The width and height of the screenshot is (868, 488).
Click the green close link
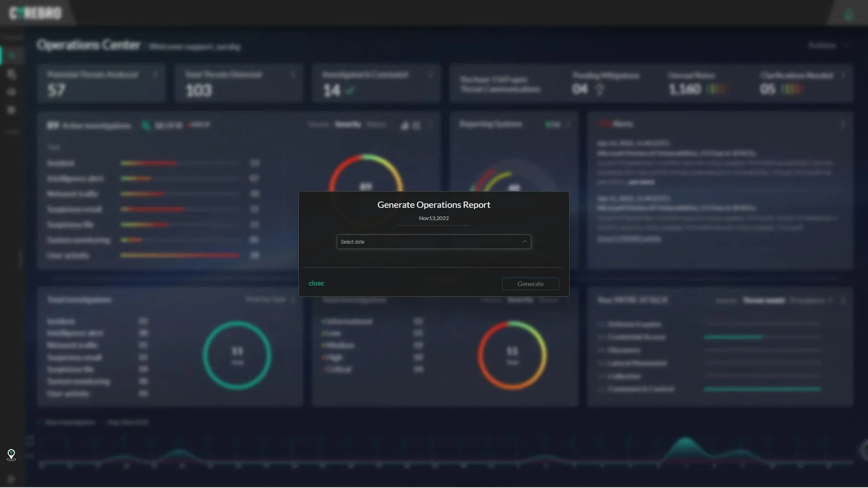click(x=316, y=283)
